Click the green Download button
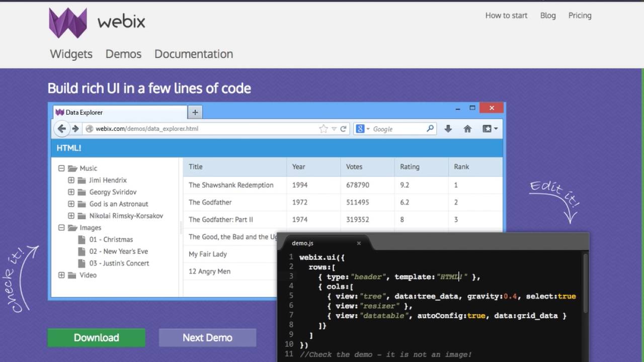 click(x=97, y=338)
